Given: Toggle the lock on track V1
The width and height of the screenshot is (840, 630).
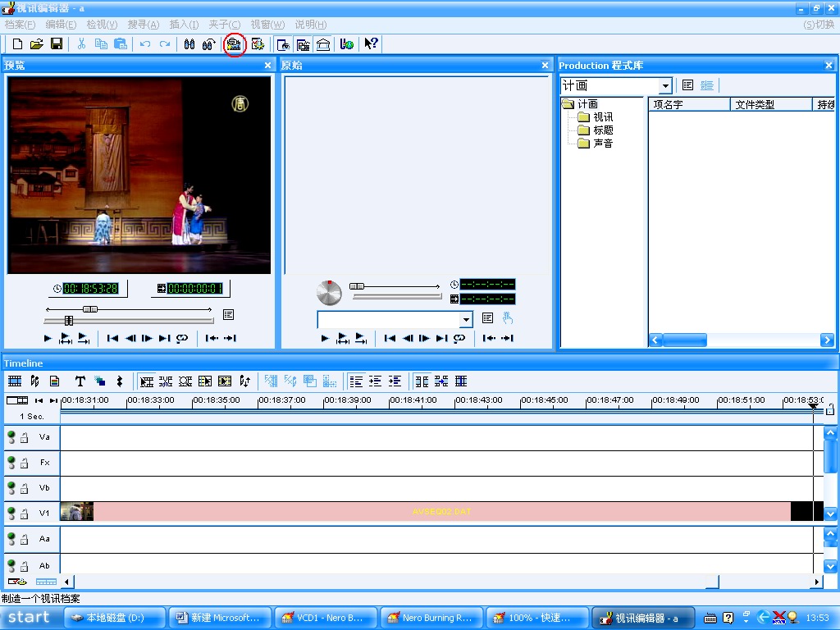Looking at the screenshot, I should coord(25,514).
